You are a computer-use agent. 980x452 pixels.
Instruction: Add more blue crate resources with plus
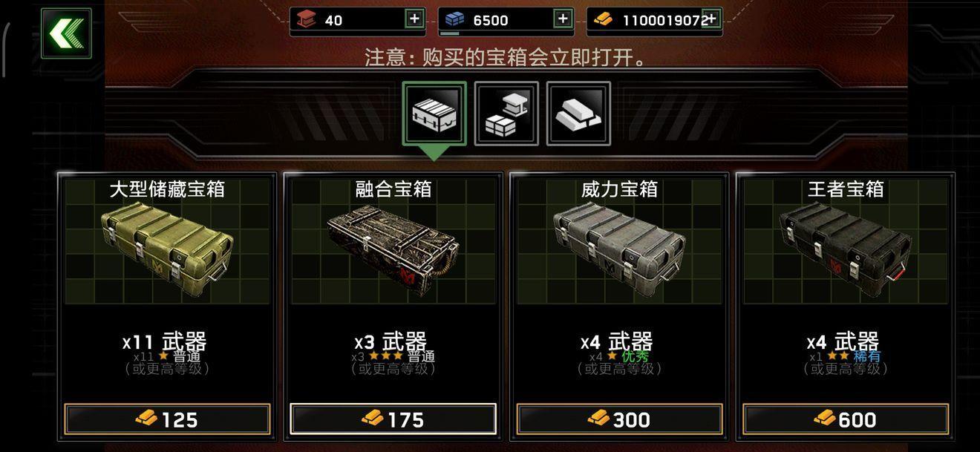(563, 19)
